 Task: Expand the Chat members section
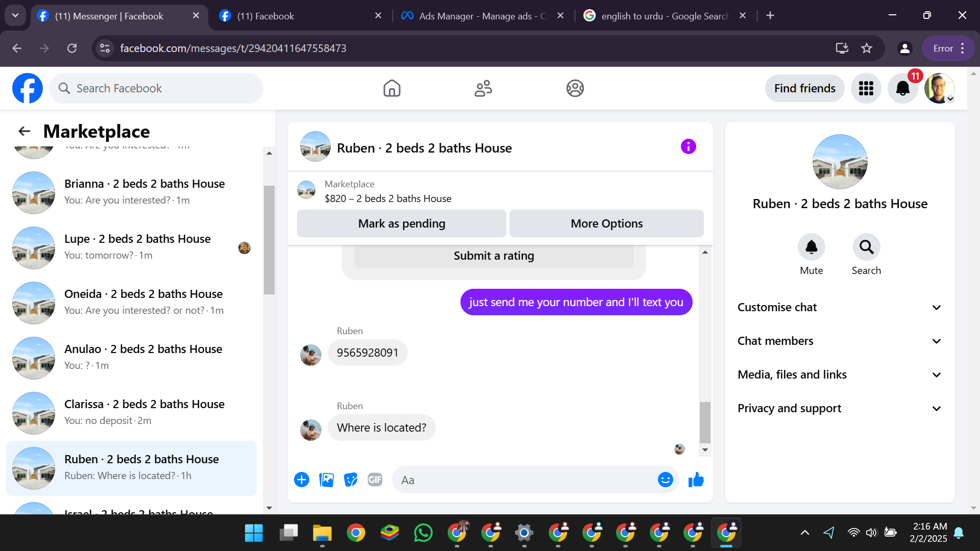click(x=839, y=341)
